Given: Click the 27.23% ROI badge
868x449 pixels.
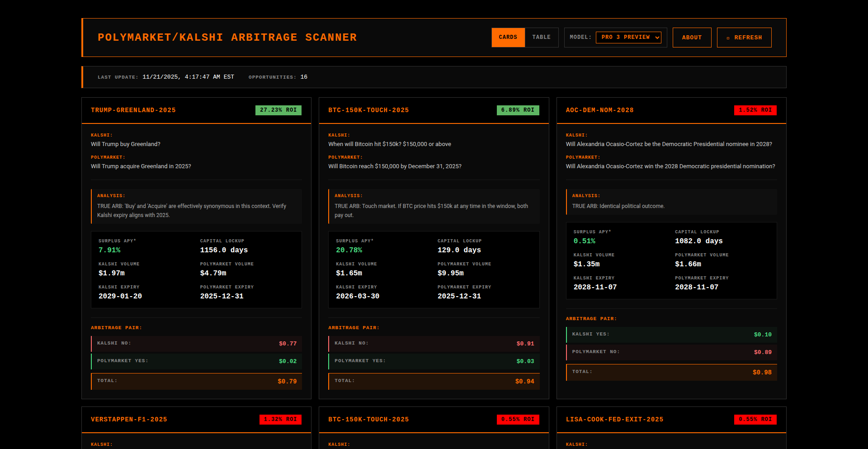Looking at the screenshot, I should point(278,110).
